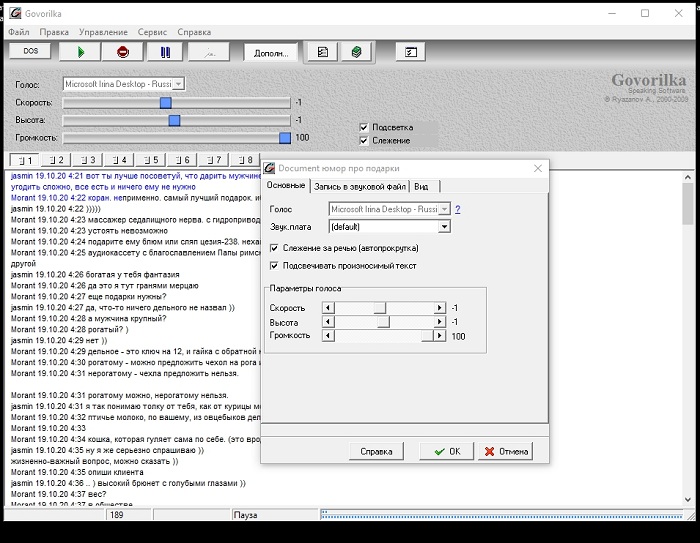700x543 pixels.
Task: Click the dialog Громкость scrollbar thumb
Action: click(427, 335)
